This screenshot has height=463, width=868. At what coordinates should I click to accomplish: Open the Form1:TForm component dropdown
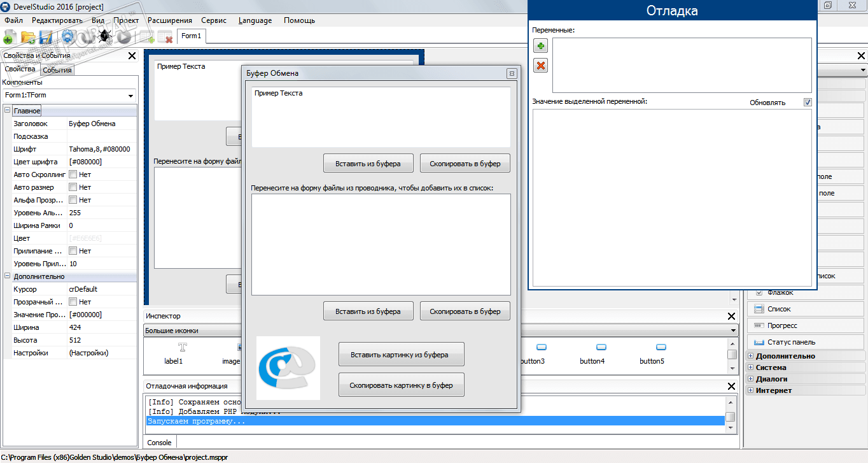(130, 96)
